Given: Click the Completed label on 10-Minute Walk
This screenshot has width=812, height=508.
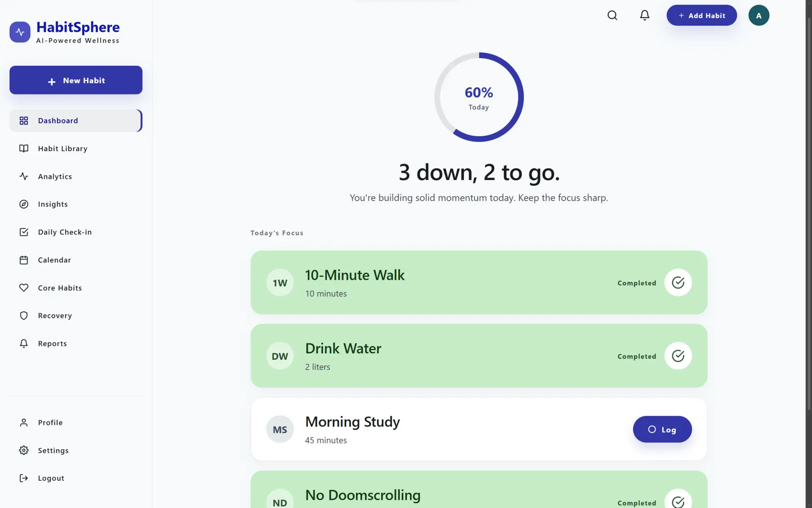Looking at the screenshot, I should (x=637, y=283).
